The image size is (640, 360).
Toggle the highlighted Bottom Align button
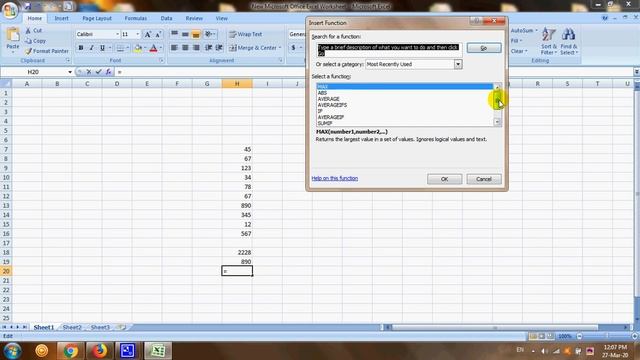point(196,34)
